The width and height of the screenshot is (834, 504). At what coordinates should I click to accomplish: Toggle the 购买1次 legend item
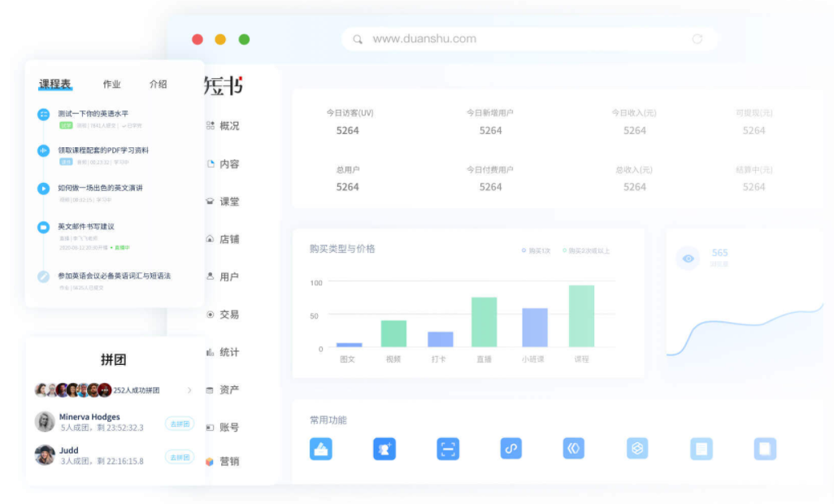[536, 251]
